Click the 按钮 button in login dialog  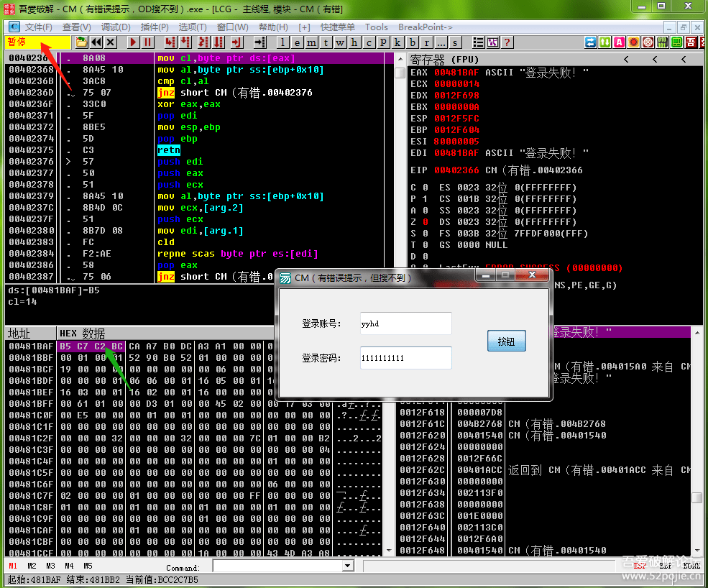tap(506, 341)
